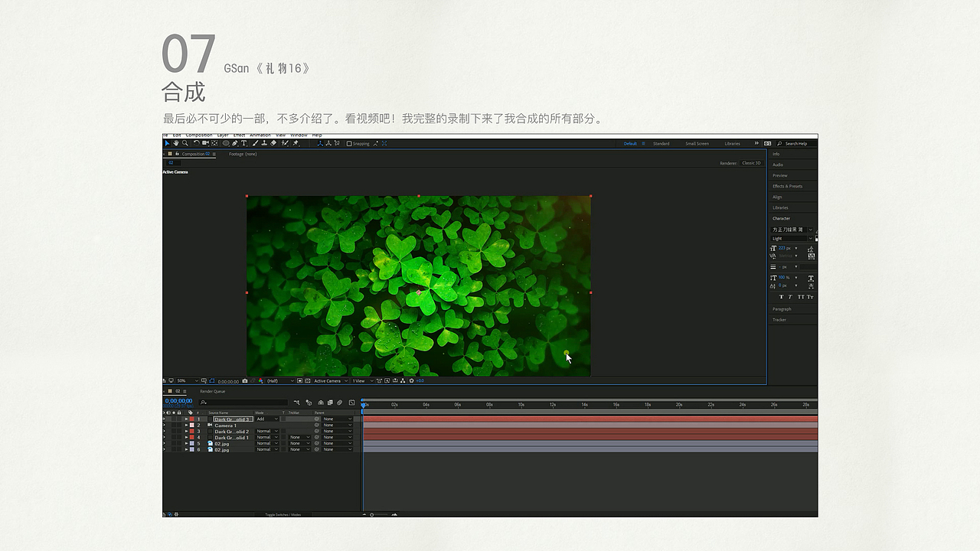980x551 pixels.
Task: Enable the Snapping checkbox
Action: (x=349, y=144)
